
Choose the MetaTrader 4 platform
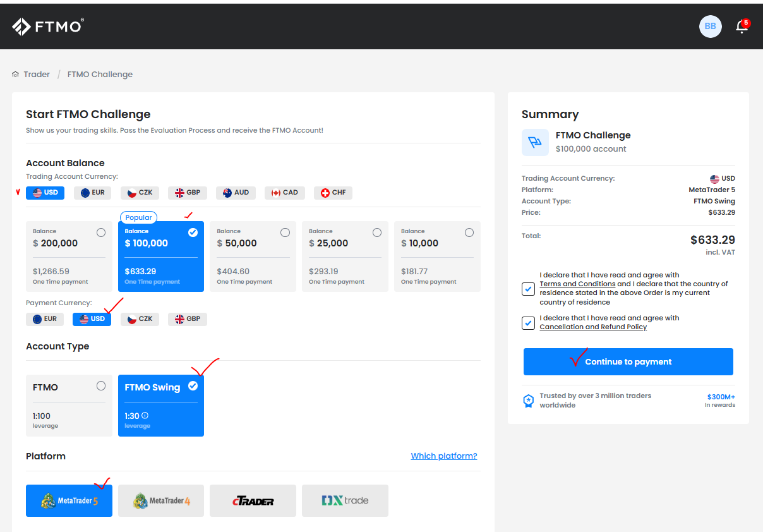[x=161, y=501]
